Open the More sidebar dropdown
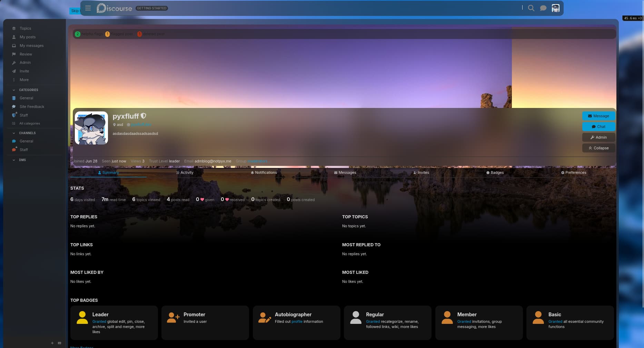The width and height of the screenshot is (644, 348). 24,80
